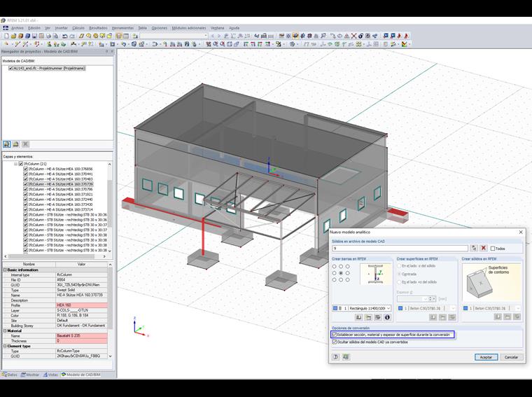Open the Resultados menu
Viewport: 532px width, 397px height.
[x=97, y=28]
